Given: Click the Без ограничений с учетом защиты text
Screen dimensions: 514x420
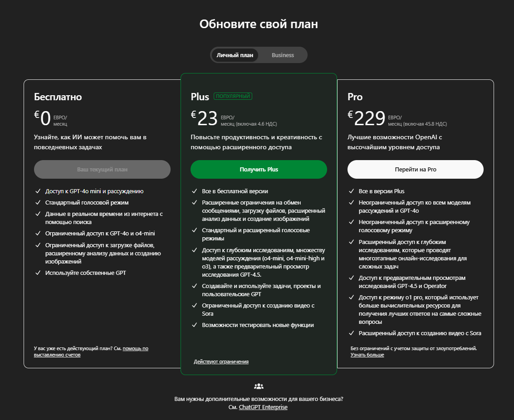Looking at the screenshot, I should (x=414, y=348).
